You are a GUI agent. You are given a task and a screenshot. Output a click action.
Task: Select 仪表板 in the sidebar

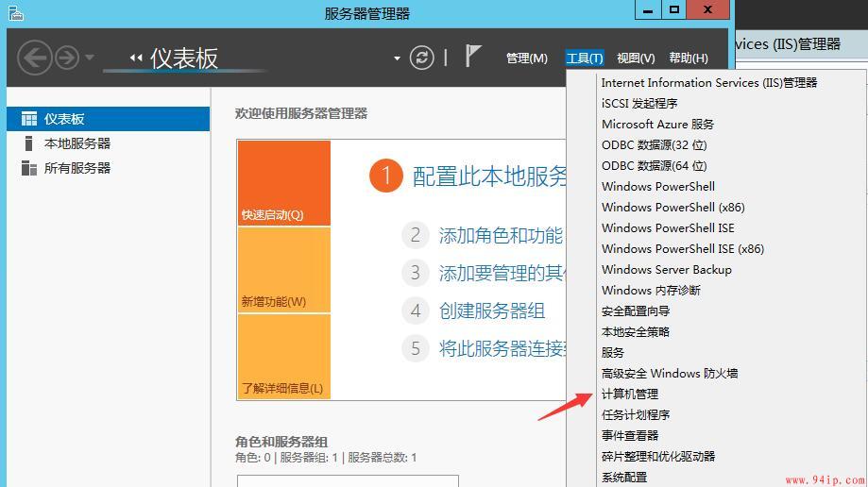pos(109,119)
